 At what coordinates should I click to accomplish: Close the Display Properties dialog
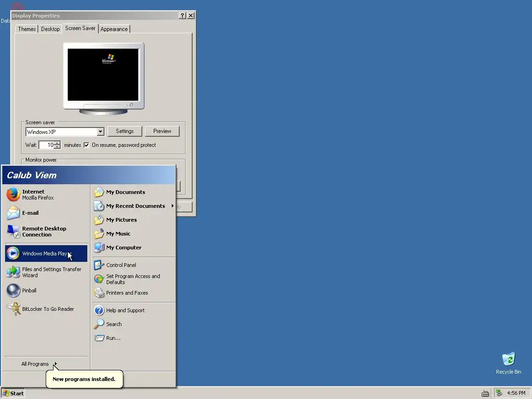coord(191,16)
